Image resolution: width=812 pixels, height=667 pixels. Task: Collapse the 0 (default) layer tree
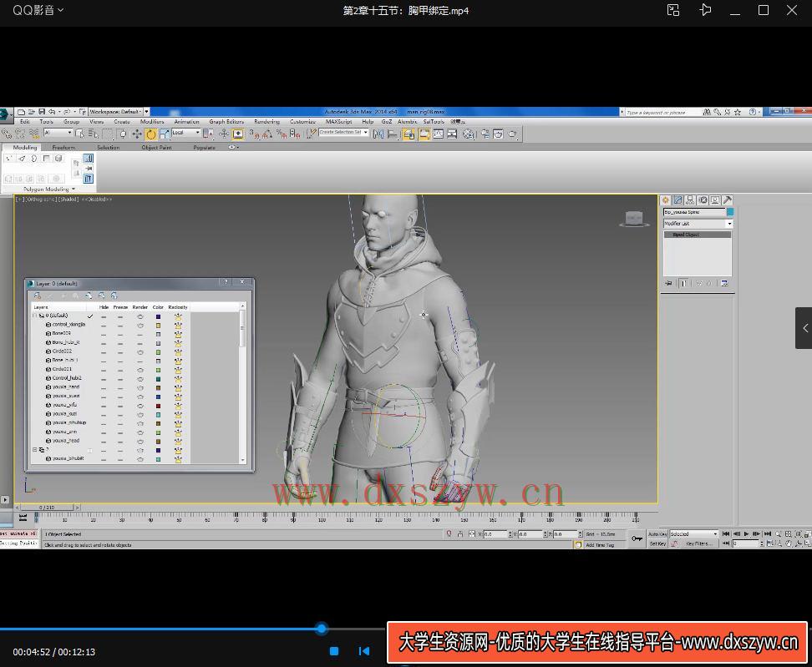pyautogui.click(x=35, y=316)
